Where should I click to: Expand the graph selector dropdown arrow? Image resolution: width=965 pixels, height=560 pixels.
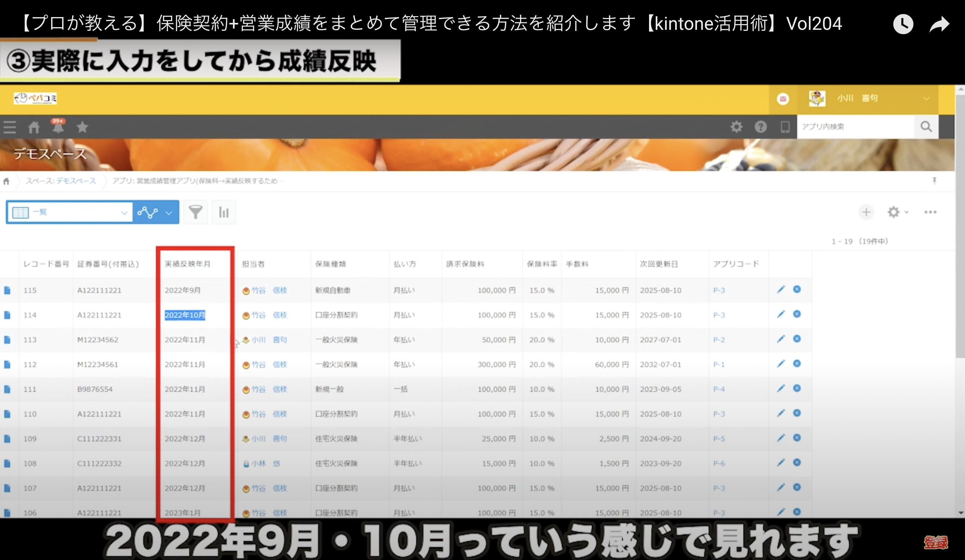[x=169, y=213]
